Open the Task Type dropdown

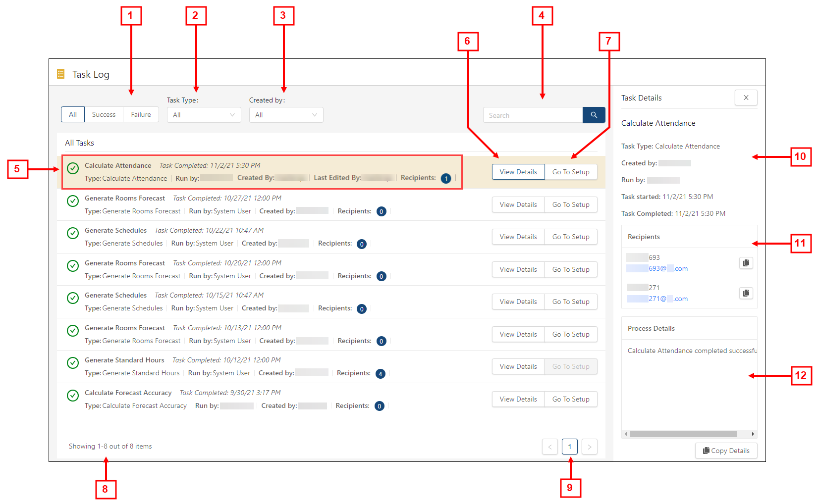click(x=204, y=115)
